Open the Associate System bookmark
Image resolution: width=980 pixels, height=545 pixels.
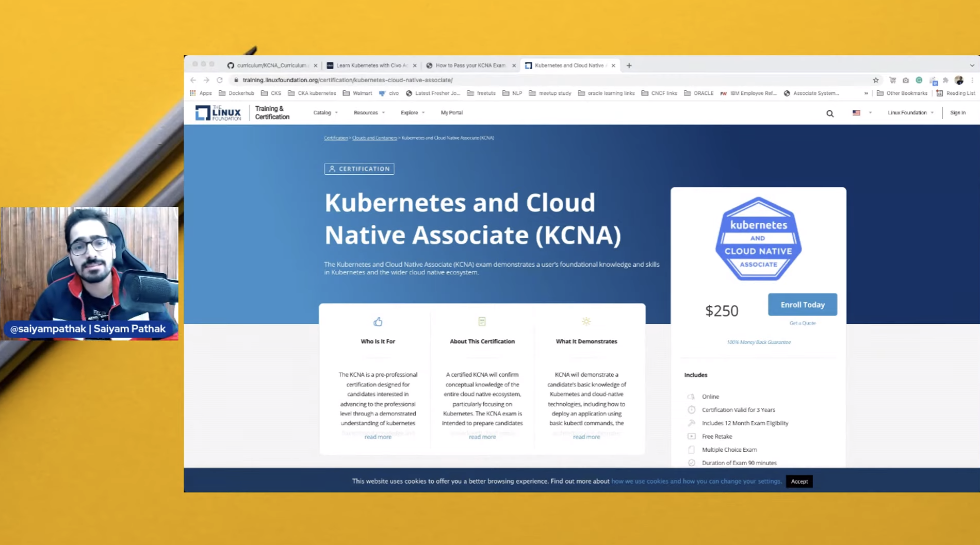pyautogui.click(x=811, y=93)
